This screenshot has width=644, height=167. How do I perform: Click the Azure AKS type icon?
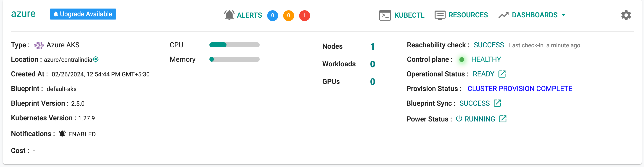click(39, 45)
